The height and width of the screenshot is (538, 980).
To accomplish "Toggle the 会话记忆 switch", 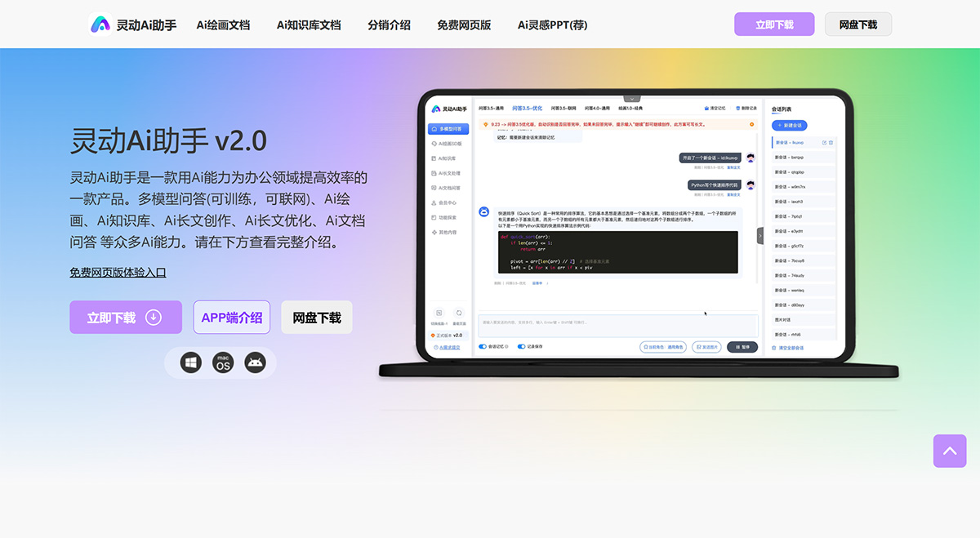I will pyautogui.click(x=483, y=347).
